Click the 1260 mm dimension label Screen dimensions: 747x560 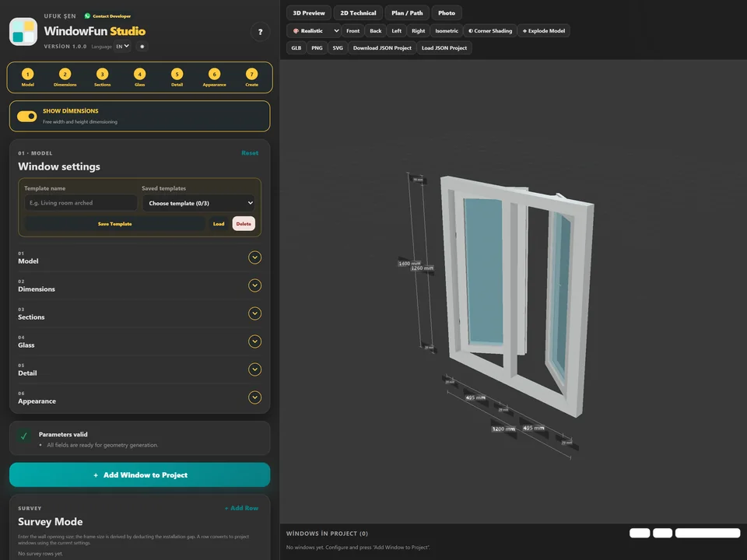click(x=422, y=268)
